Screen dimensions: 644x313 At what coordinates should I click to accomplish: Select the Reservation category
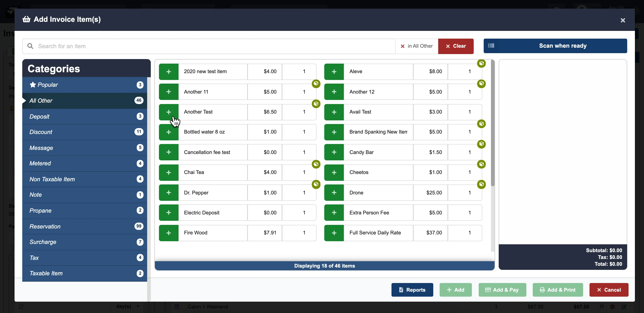pos(45,226)
